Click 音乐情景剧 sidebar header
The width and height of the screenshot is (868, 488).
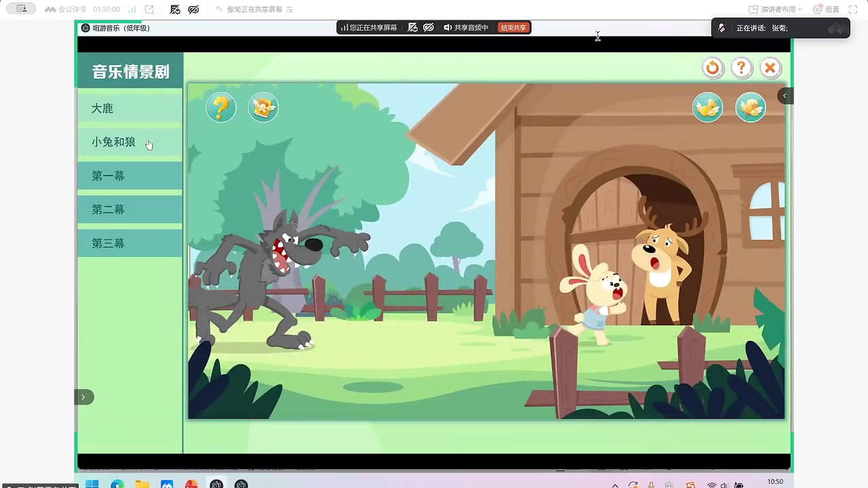130,71
